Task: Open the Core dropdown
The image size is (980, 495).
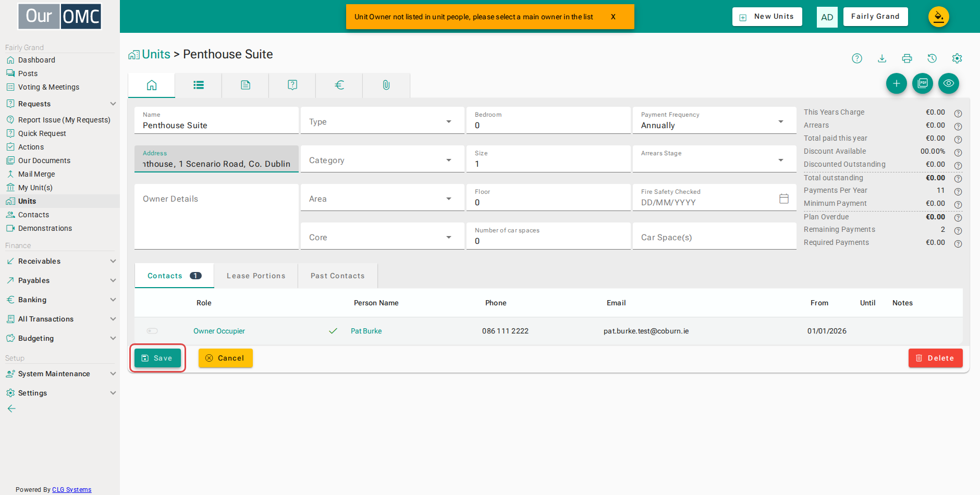Action: click(383, 237)
